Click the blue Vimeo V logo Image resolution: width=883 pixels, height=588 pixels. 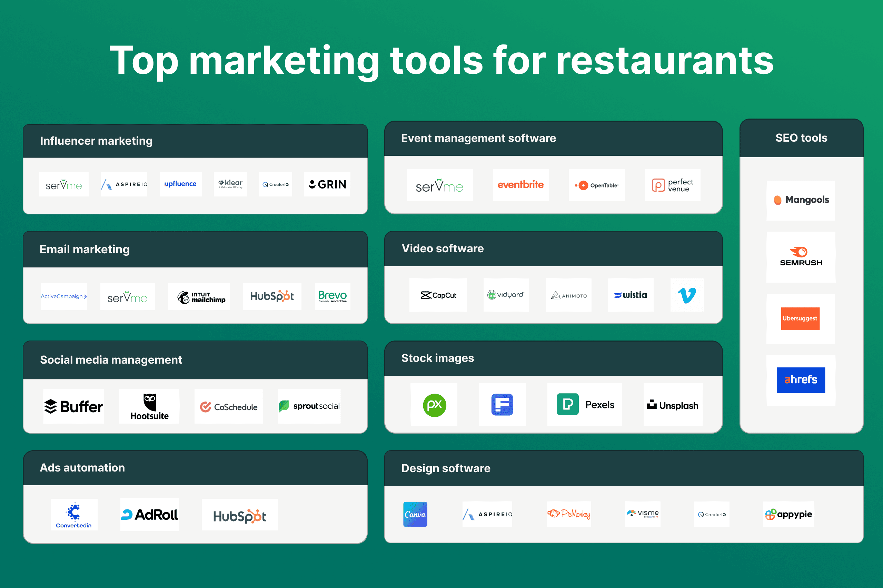pos(687,295)
